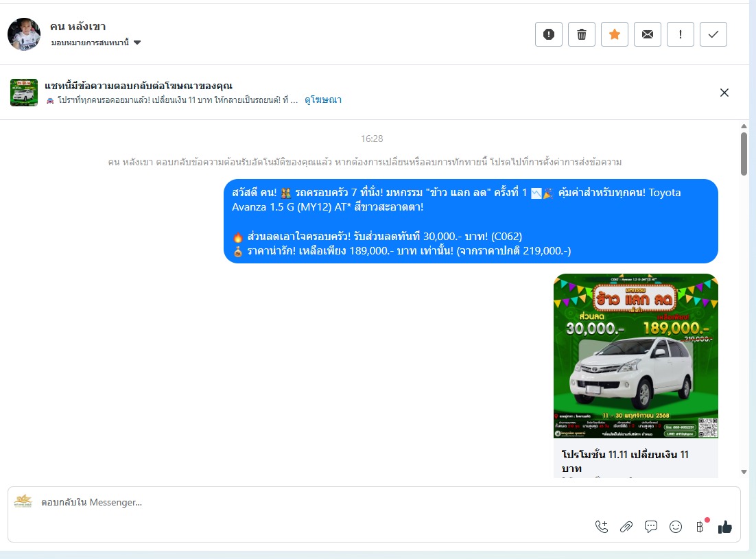Viewport: 756px width, 559px height.
Task: Open มอบหมายการสนทนานี้ assignment dropdown
Action: tap(96, 43)
